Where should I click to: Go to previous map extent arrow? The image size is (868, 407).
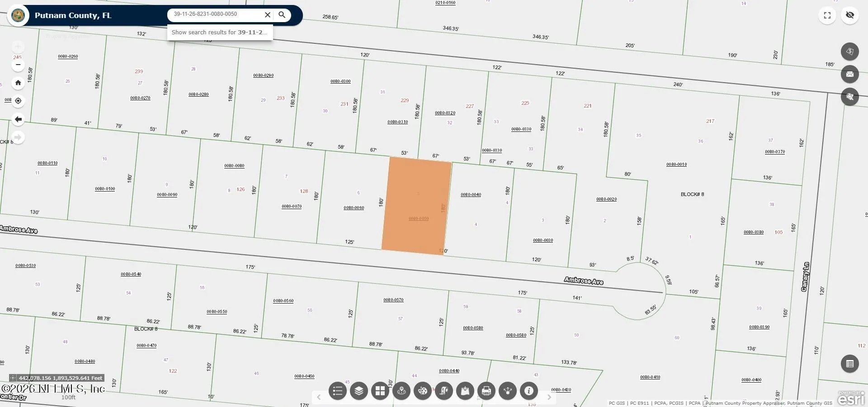point(18,119)
